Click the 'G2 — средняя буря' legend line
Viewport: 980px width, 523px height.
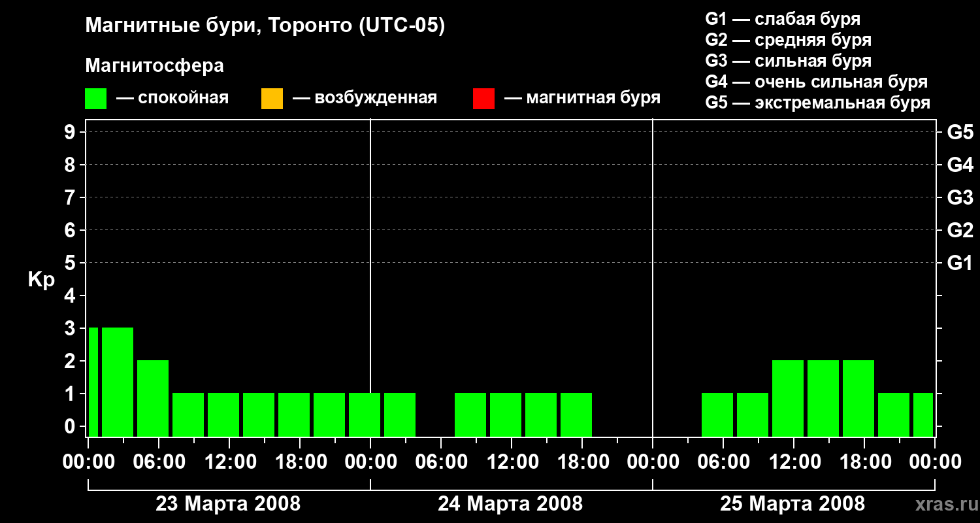pyautogui.click(x=789, y=40)
